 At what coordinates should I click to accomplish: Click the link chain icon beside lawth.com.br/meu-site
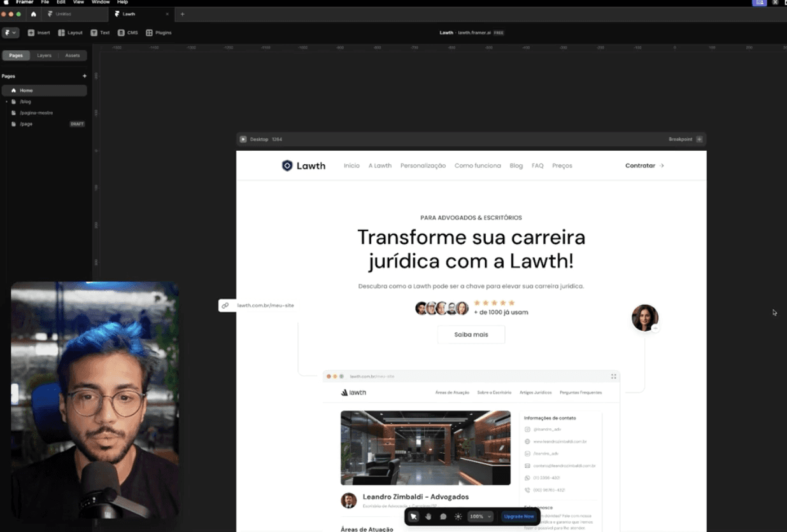pos(225,305)
